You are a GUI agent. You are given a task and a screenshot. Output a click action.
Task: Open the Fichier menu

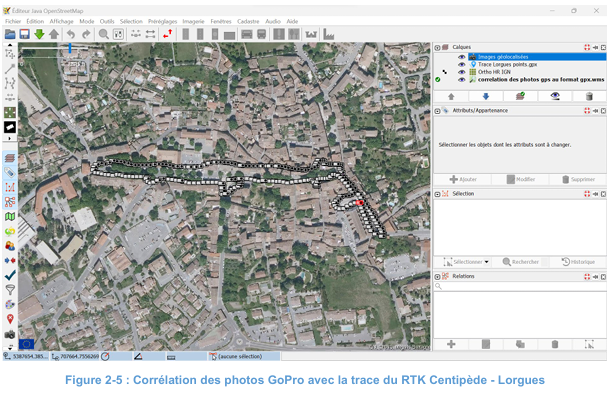pyautogui.click(x=13, y=22)
